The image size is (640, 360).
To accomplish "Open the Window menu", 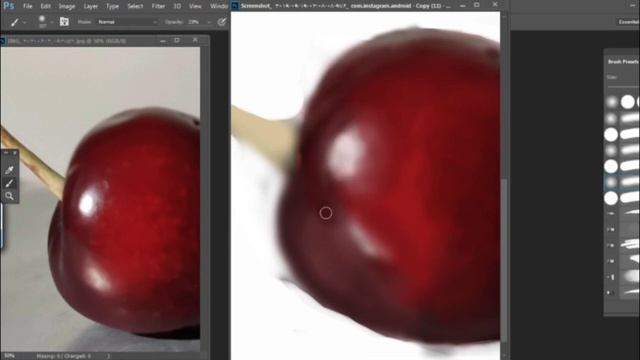I will pyautogui.click(x=219, y=6).
